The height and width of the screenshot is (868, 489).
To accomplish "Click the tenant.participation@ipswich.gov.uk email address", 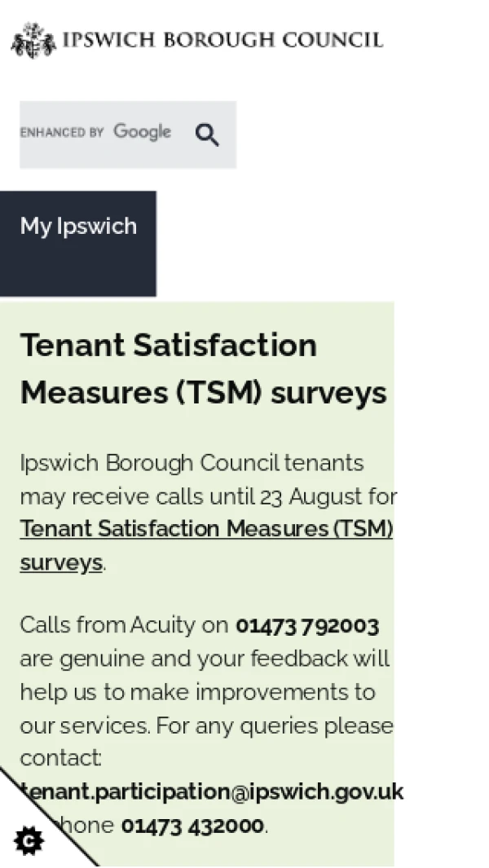I will [212, 791].
